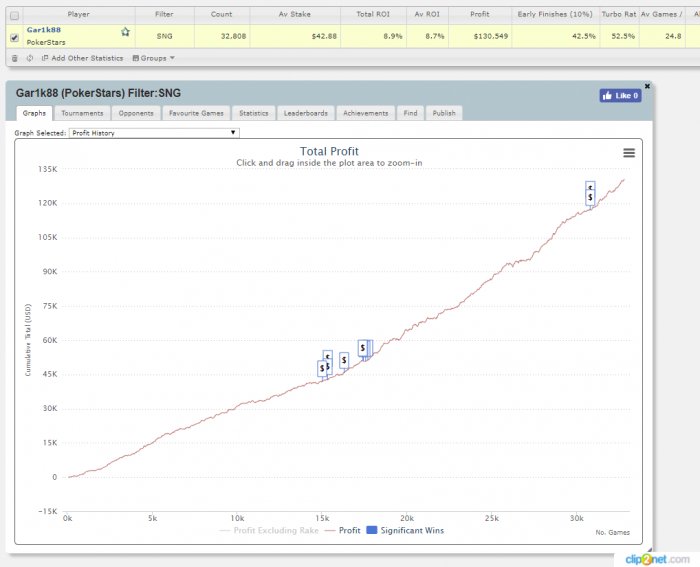Open the Statistics tab
700x567 pixels.
coord(254,113)
